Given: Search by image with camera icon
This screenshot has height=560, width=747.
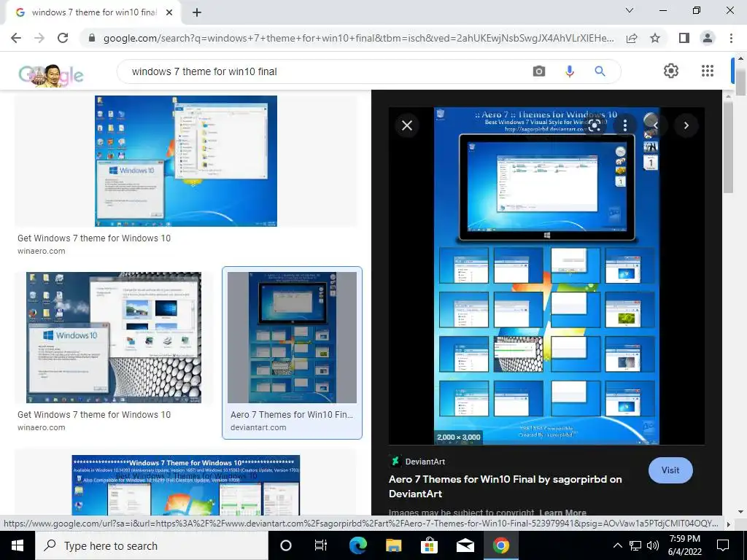Looking at the screenshot, I should pos(539,71).
